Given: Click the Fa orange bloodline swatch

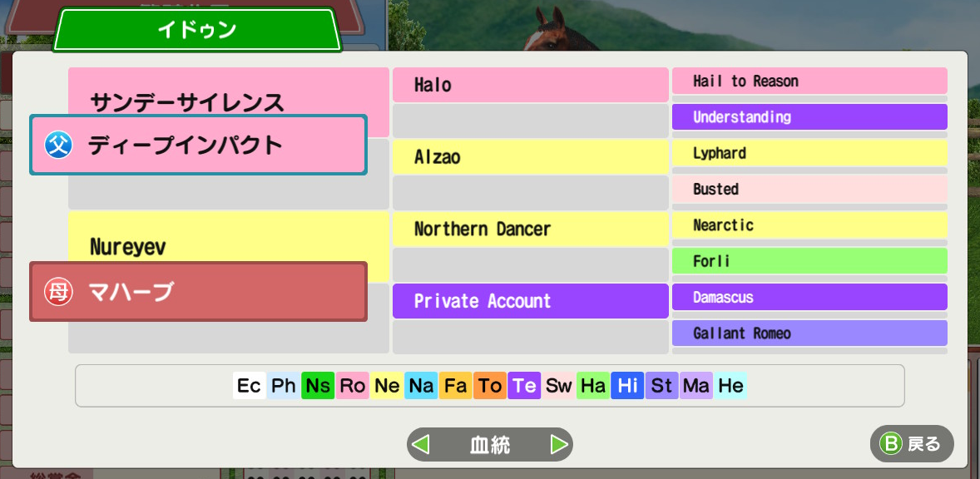Looking at the screenshot, I should click(456, 386).
